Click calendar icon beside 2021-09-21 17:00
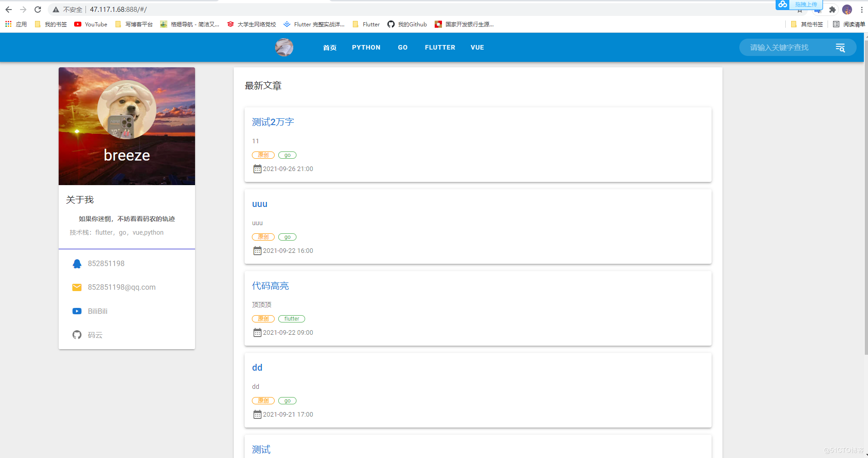The width and height of the screenshot is (868, 458). click(x=257, y=415)
